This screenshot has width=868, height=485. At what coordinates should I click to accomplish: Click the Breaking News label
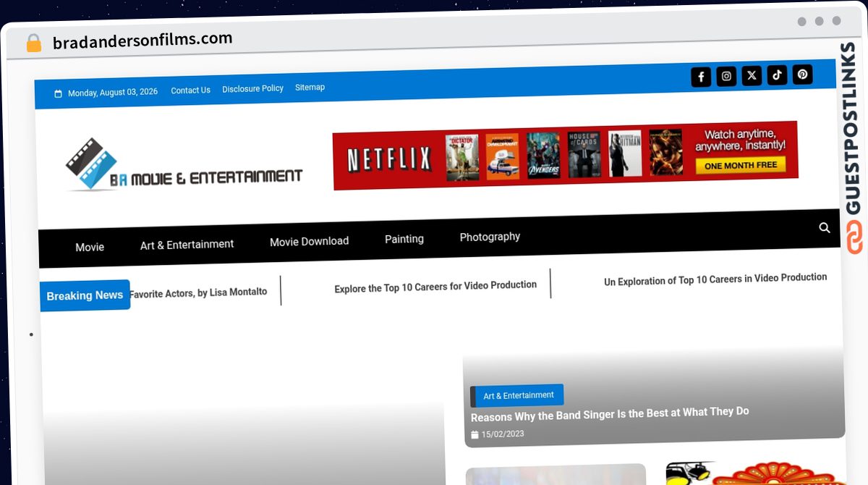pyautogui.click(x=85, y=295)
